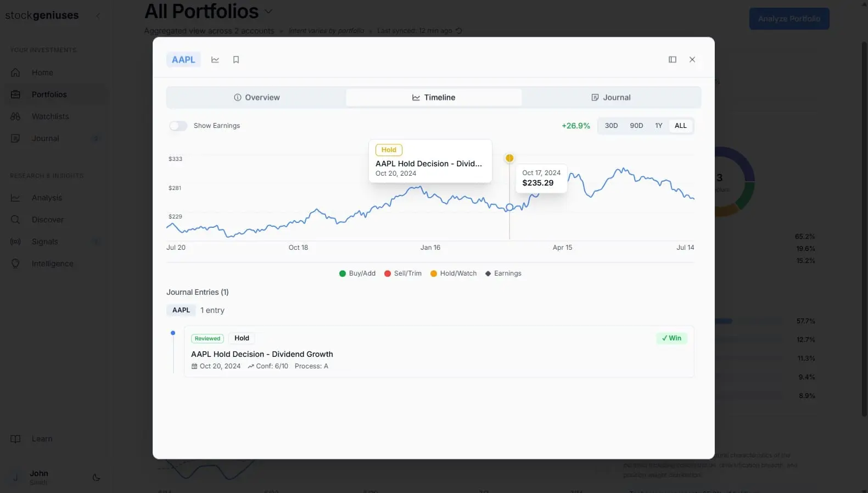
Task: Click the Oct 17, 2024 price tooltip
Action: (541, 178)
